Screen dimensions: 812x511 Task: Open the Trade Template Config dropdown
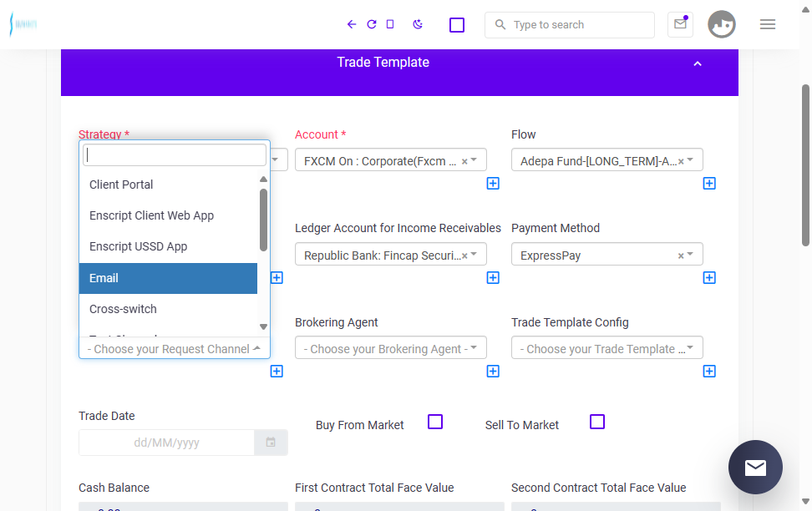click(607, 348)
